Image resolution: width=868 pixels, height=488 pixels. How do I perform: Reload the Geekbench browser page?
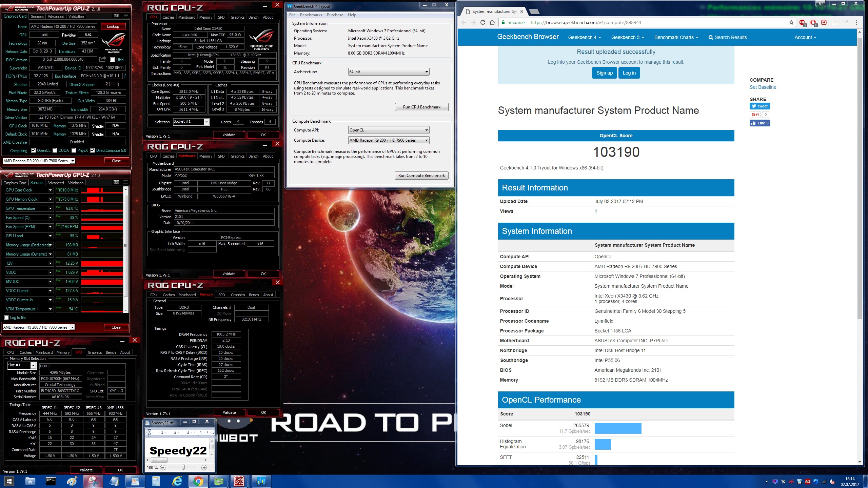click(483, 22)
